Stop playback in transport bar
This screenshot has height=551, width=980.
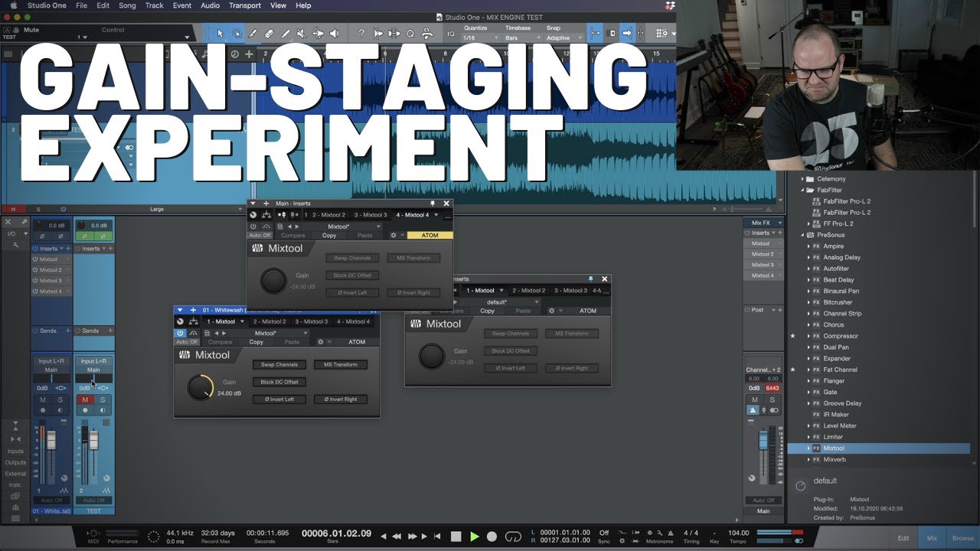point(456,536)
